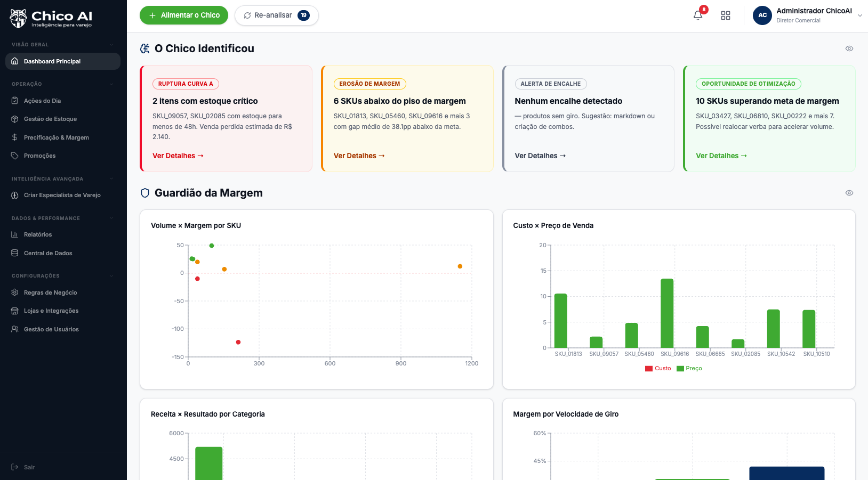
Task: Click the SKU_01813 bar in Custo × Preço chart
Action: tap(561, 321)
